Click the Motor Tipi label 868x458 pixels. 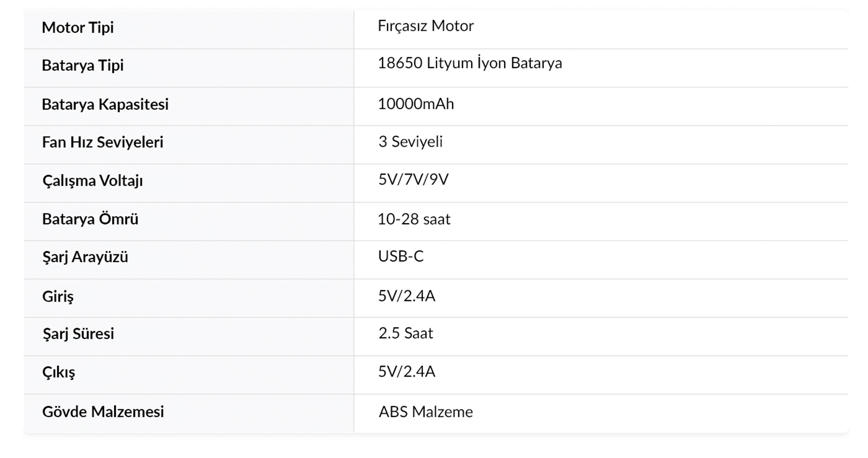click(78, 28)
